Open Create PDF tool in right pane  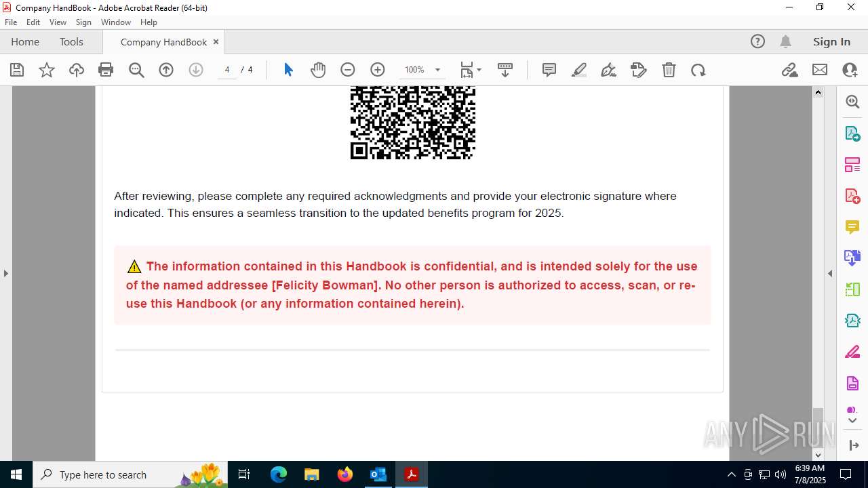tap(852, 196)
